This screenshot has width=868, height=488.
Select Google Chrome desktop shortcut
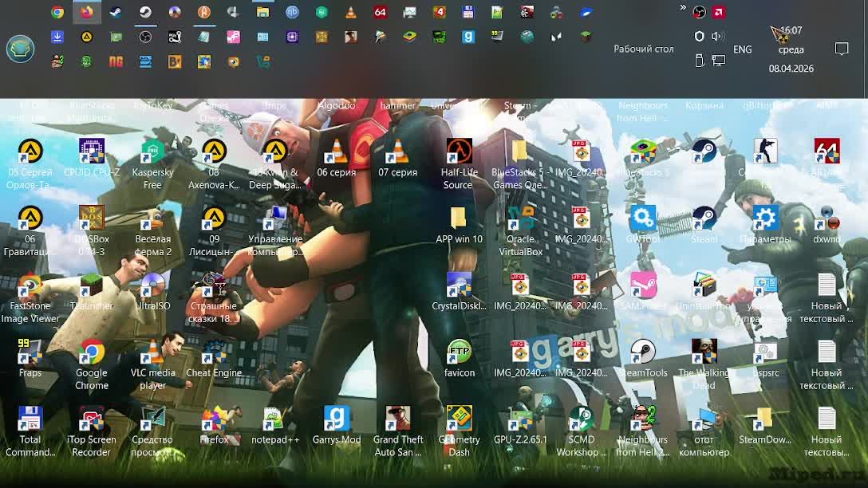pyautogui.click(x=91, y=364)
